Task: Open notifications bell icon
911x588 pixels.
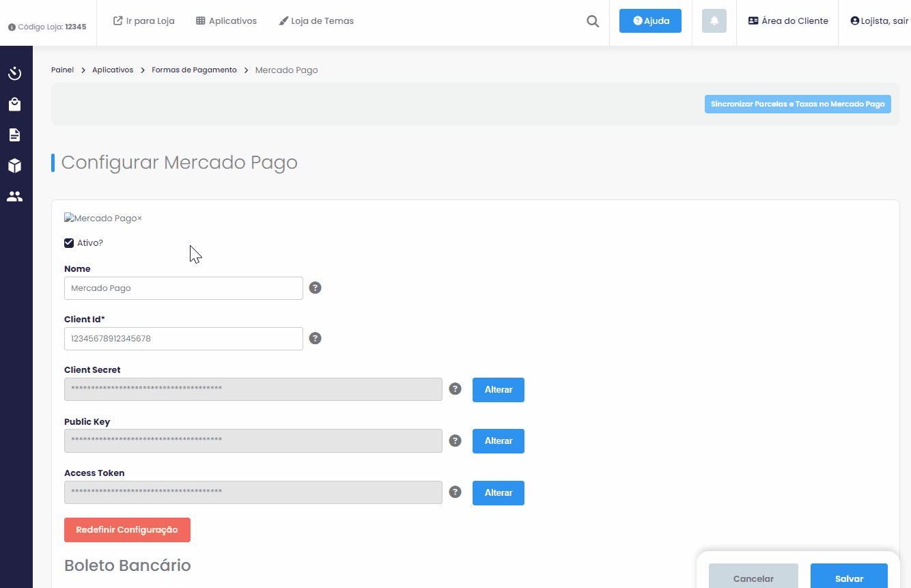Action: pos(714,20)
